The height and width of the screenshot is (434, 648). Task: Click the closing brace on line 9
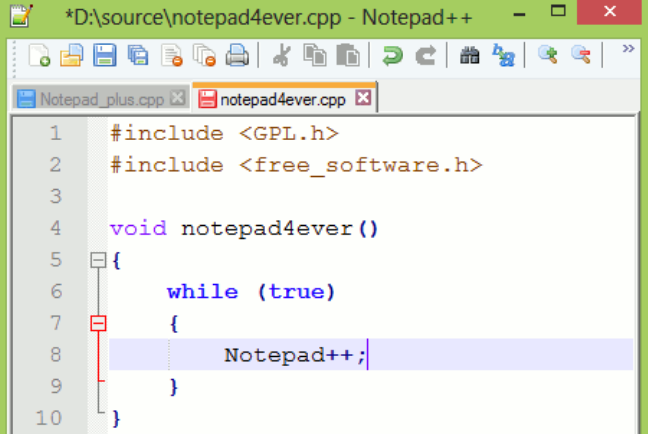174,387
